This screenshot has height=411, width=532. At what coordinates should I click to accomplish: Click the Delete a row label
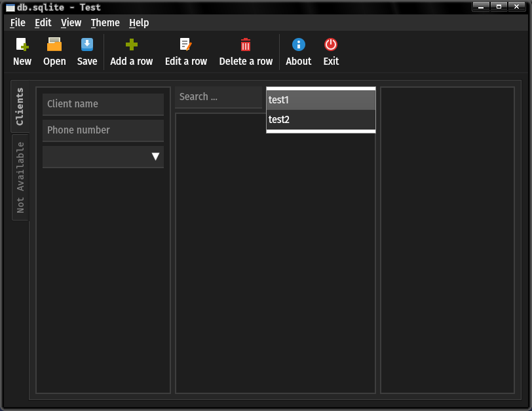click(x=246, y=62)
